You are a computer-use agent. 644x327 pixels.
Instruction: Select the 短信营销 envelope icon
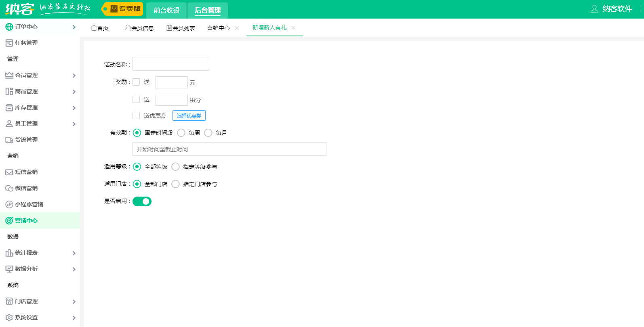(x=9, y=172)
